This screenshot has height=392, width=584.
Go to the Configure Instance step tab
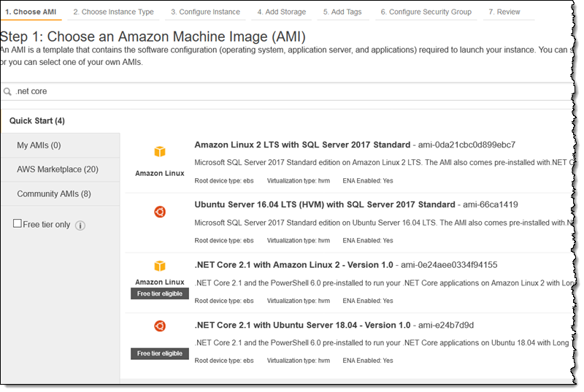click(x=206, y=12)
